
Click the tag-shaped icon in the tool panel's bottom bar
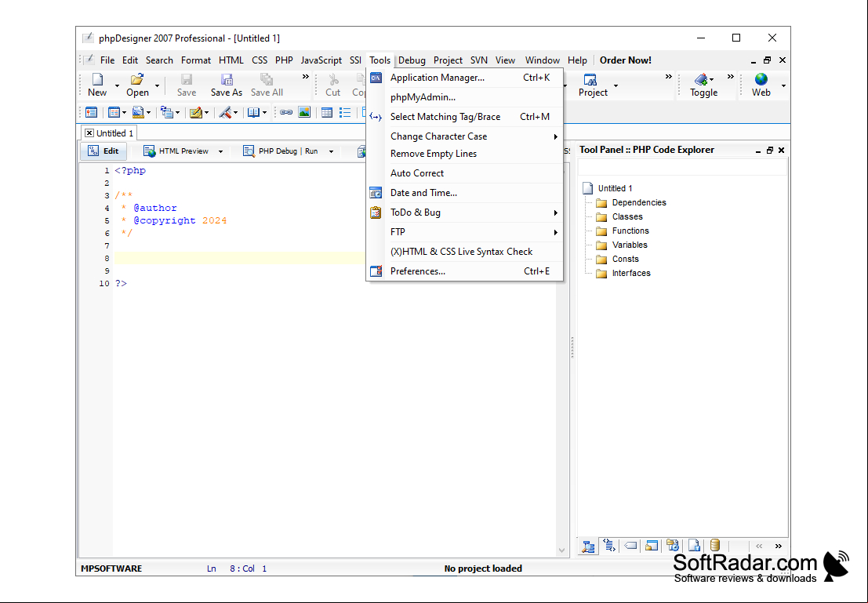[x=630, y=546]
